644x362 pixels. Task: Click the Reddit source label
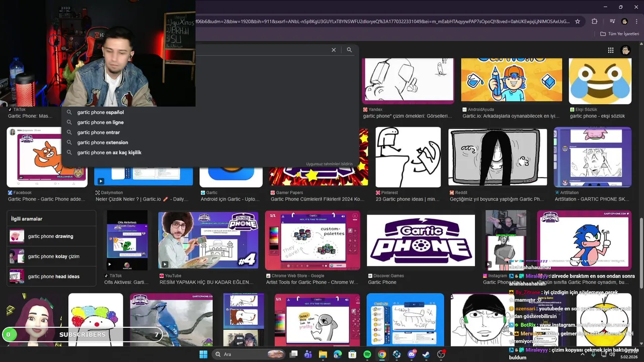tap(461, 193)
